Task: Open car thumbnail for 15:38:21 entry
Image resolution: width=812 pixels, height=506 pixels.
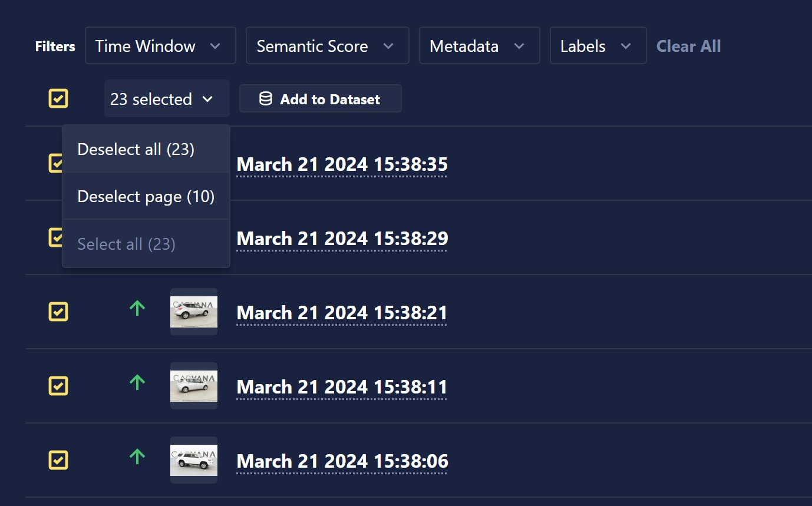Action: (194, 312)
